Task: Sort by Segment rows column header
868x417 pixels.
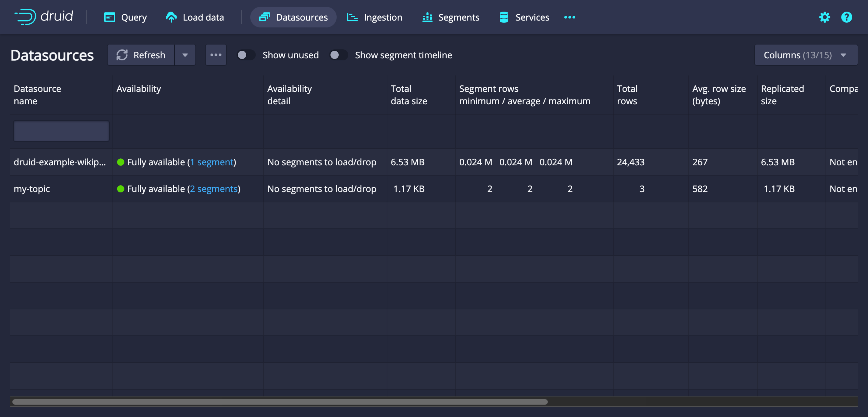Action: point(534,95)
